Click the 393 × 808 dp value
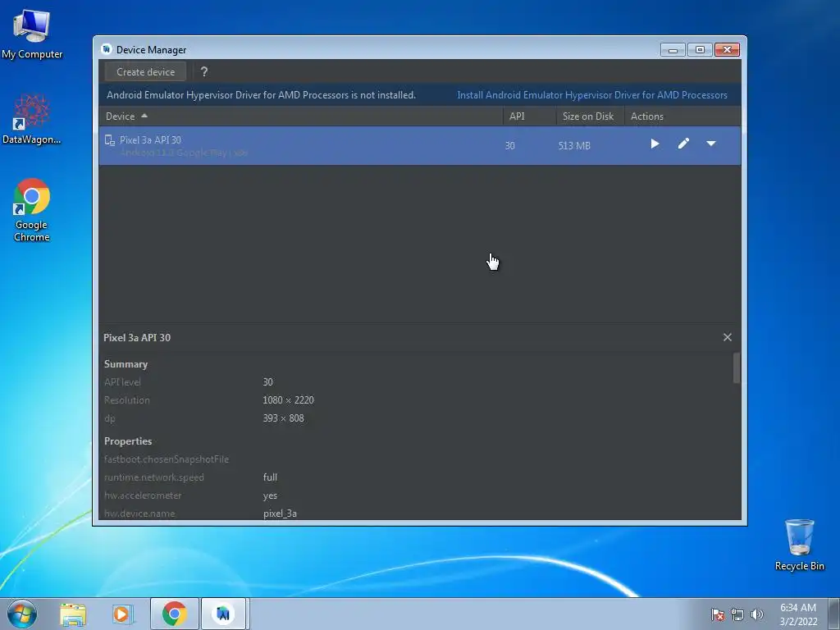The width and height of the screenshot is (840, 630). (283, 418)
